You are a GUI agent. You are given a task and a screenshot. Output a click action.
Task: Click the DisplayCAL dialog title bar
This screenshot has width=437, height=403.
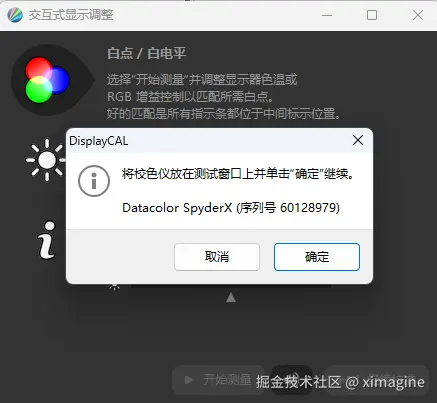(207, 140)
